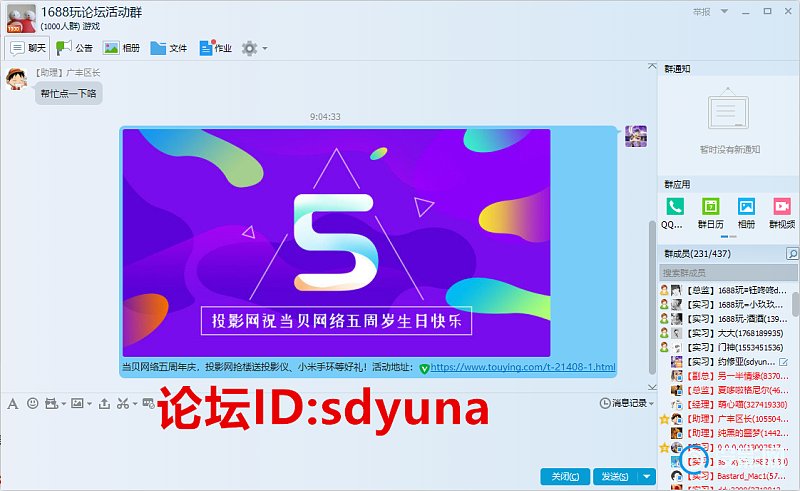
Task: Click the chat scroll-up arrow
Action: 652,66
